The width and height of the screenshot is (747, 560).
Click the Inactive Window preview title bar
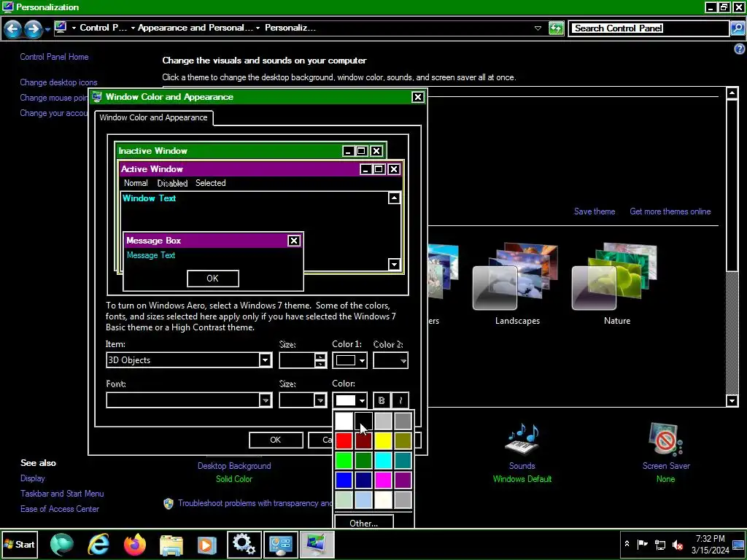(251, 151)
